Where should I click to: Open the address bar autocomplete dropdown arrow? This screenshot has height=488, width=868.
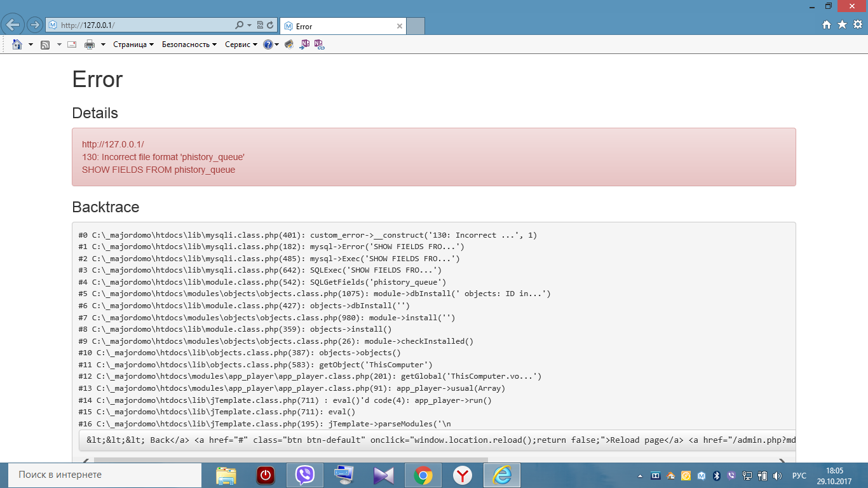pyautogui.click(x=249, y=25)
